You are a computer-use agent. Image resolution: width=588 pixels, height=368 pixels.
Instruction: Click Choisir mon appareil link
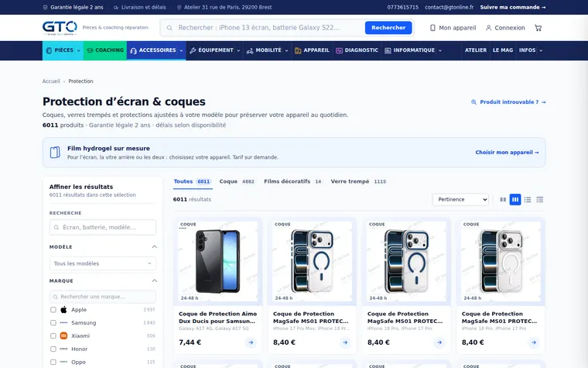(507, 153)
